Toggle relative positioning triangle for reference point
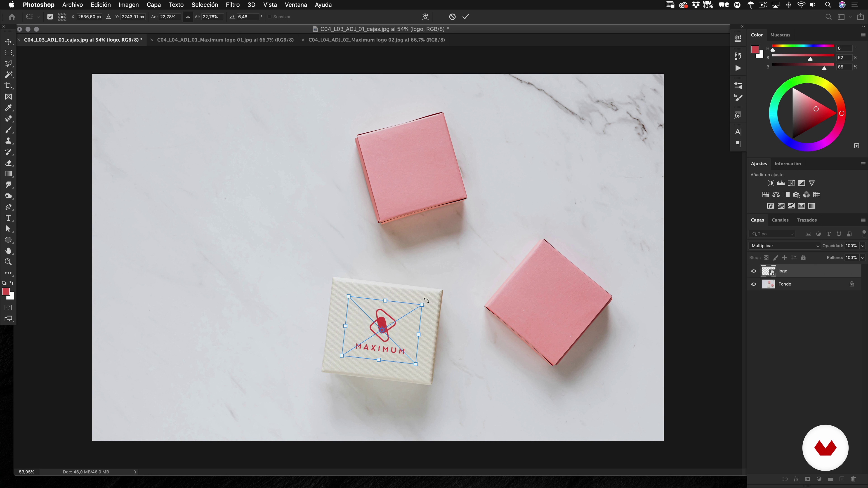The width and height of the screenshot is (868, 488). (x=108, y=17)
